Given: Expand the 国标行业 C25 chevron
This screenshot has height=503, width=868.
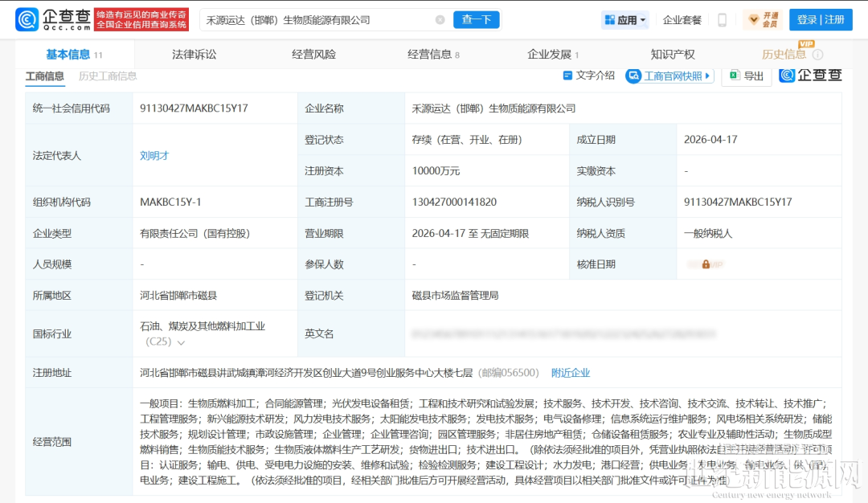Looking at the screenshot, I should click(181, 342).
